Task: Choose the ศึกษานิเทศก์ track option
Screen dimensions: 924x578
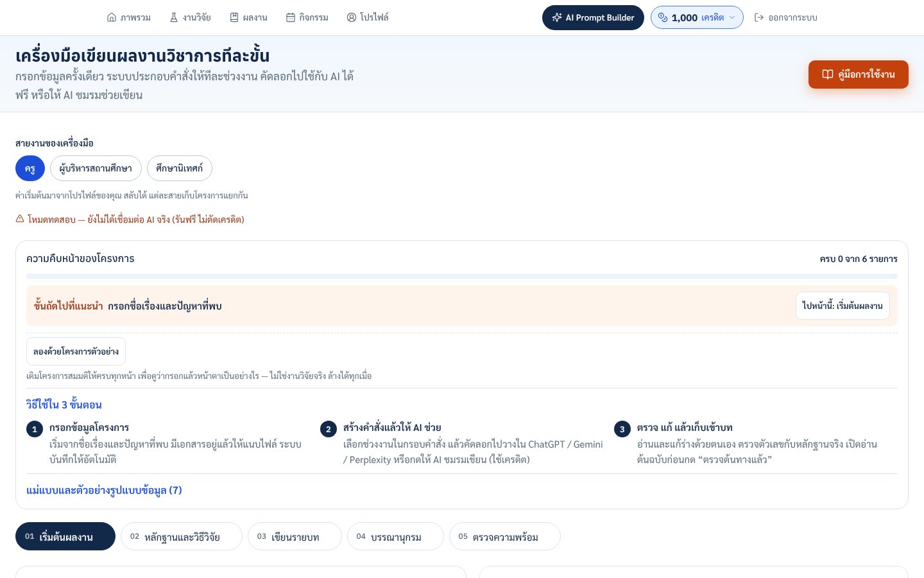Action: coord(180,168)
